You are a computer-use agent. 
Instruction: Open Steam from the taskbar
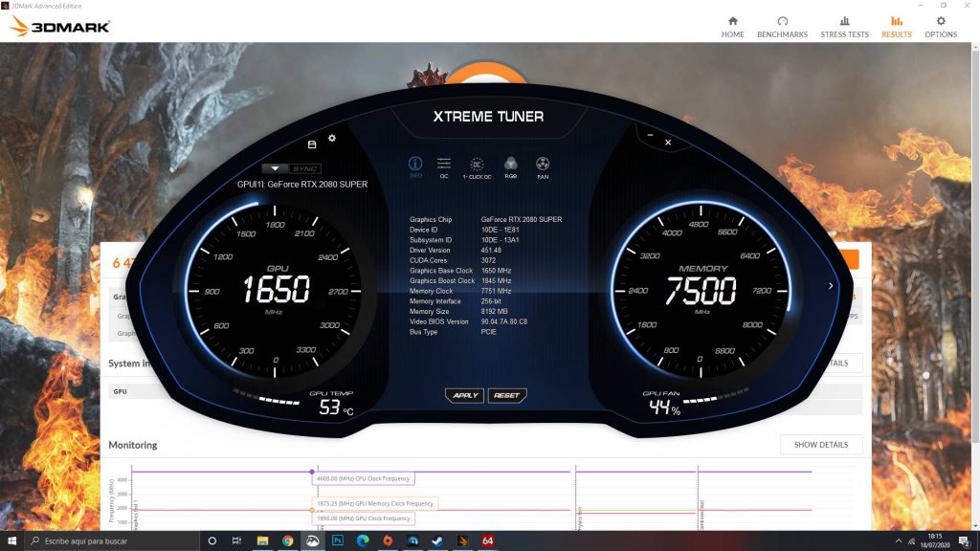coord(437,541)
